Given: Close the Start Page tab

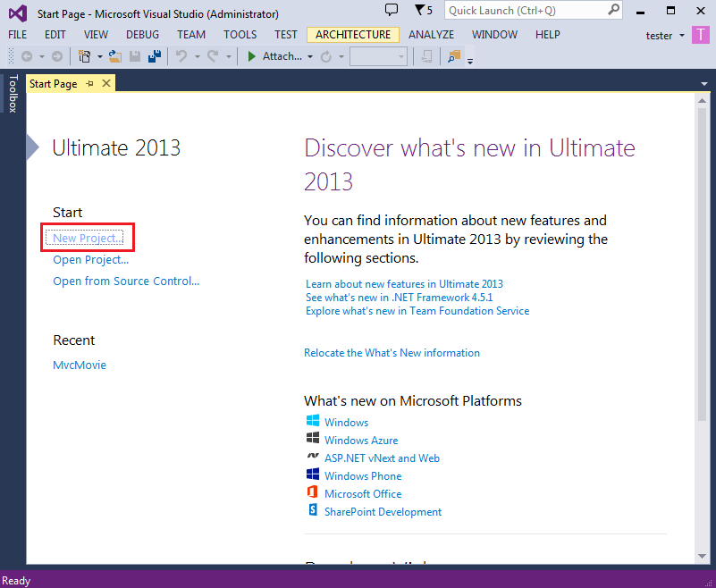Looking at the screenshot, I should point(106,83).
